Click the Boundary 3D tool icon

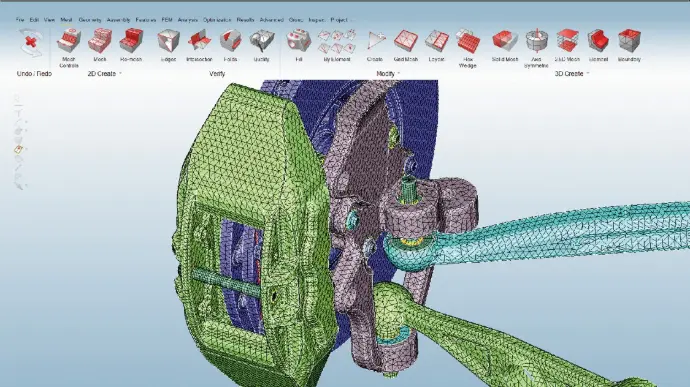[629, 41]
